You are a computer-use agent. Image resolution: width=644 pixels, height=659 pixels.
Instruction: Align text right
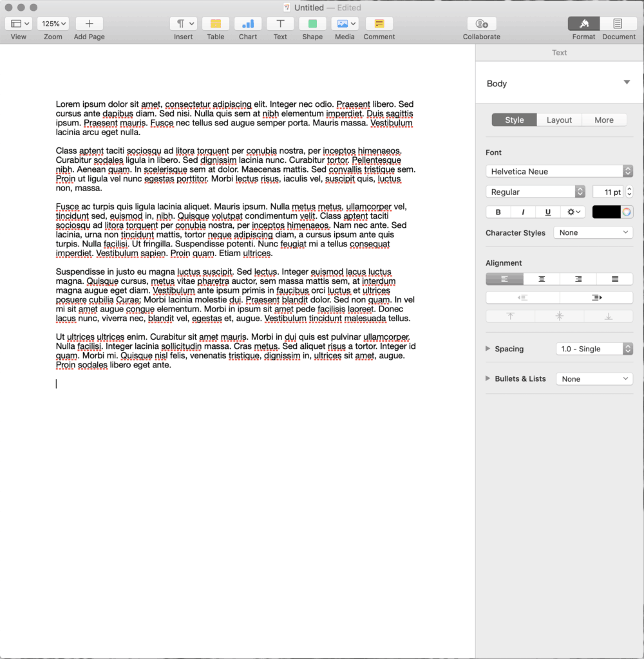click(x=578, y=279)
